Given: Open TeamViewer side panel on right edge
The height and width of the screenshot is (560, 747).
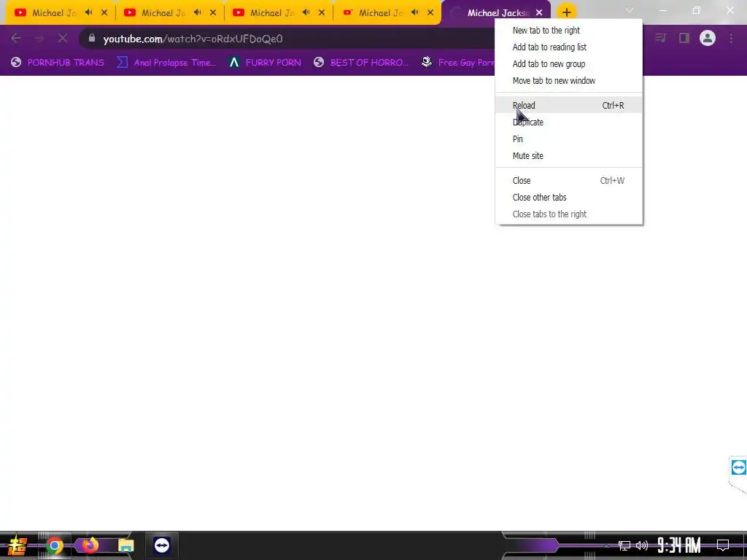Looking at the screenshot, I should (738, 468).
